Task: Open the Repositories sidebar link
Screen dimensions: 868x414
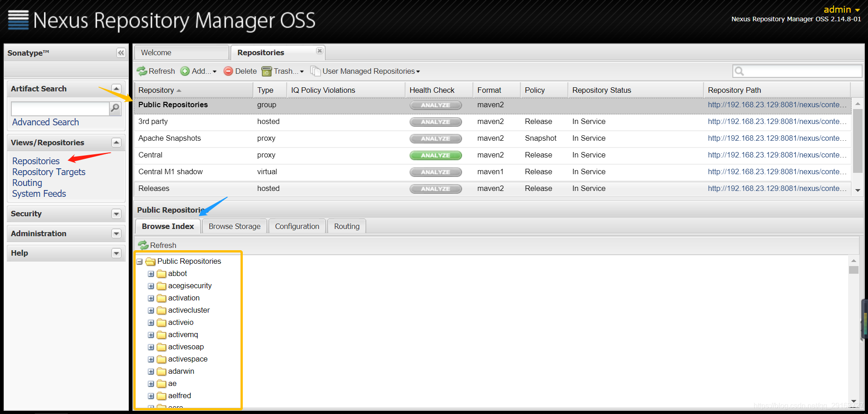Action: (x=36, y=161)
